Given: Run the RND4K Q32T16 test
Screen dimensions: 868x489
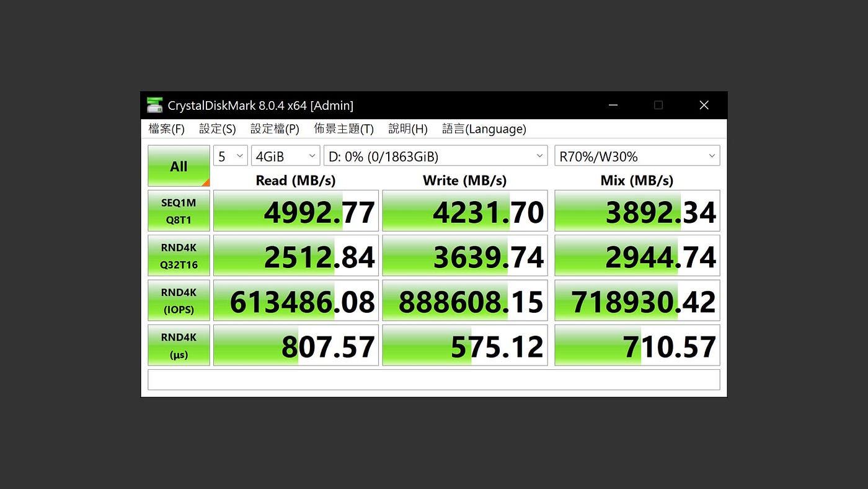Looking at the screenshot, I should [179, 256].
